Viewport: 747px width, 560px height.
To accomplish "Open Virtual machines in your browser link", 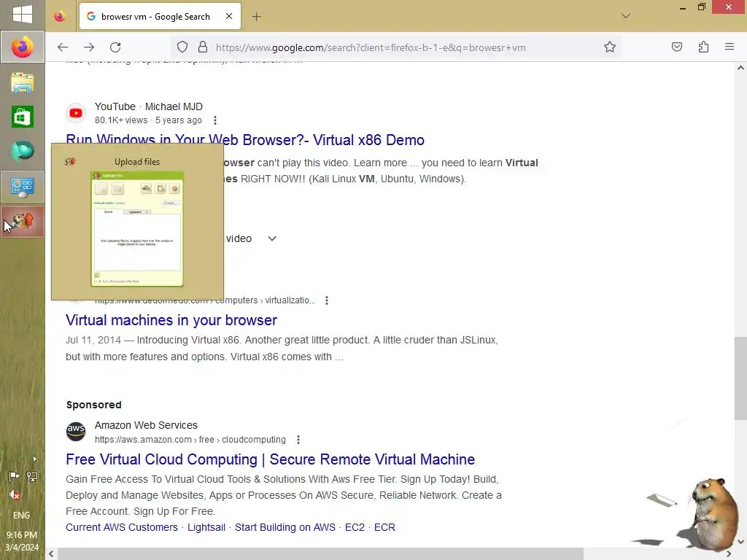I will coord(171,320).
